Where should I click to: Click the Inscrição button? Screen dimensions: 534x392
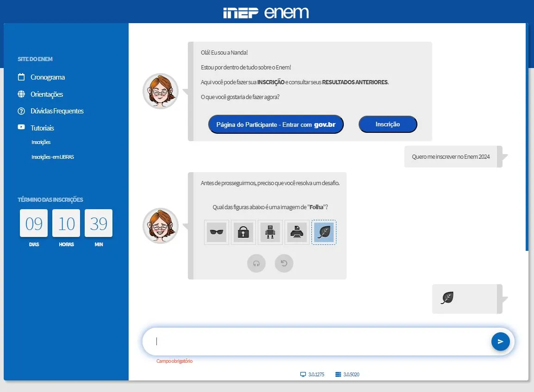[388, 124]
